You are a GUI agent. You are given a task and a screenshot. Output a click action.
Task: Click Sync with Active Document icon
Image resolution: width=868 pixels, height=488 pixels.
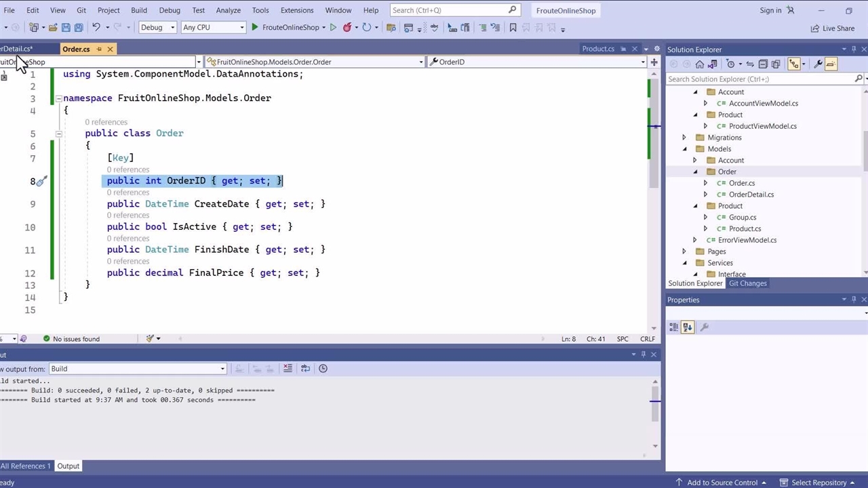click(750, 64)
